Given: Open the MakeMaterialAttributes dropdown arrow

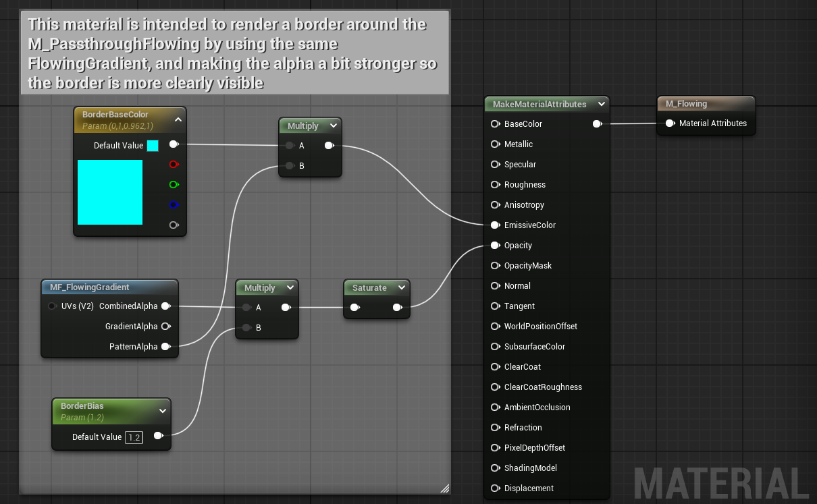Looking at the screenshot, I should (x=601, y=104).
